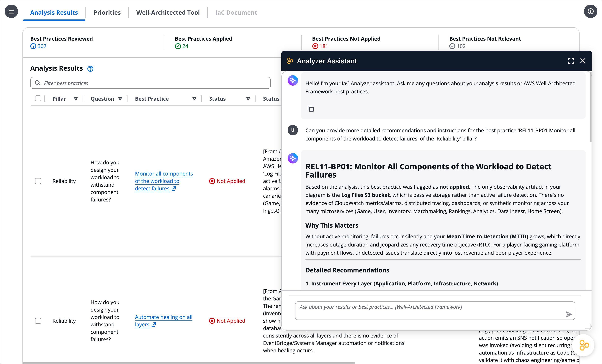Click Reliability cell in Monitor all components row
The image size is (602, 364).
coord(64,181)
